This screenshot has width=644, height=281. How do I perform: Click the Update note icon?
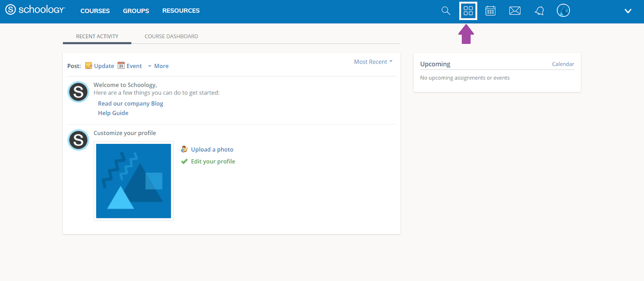point(89,66)
